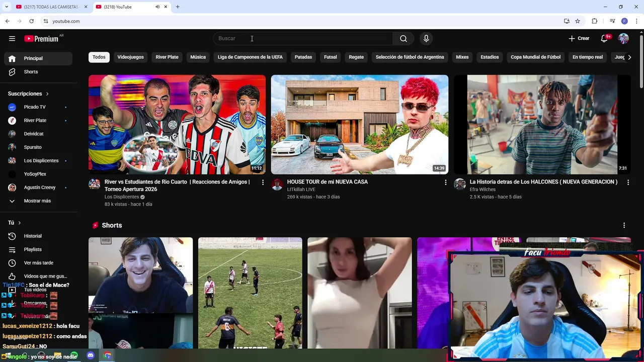
Task: Open options for HOUSE TOUR video
Action: (445, 183)
